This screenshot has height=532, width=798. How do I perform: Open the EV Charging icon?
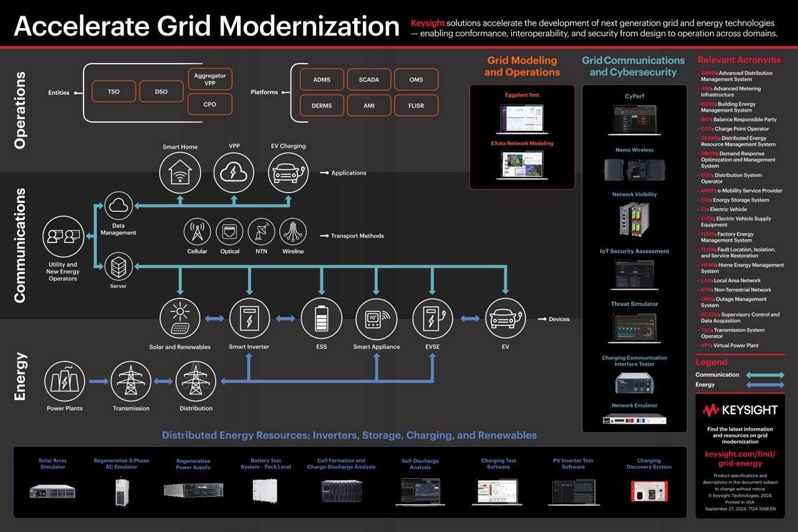pos(288,173)
